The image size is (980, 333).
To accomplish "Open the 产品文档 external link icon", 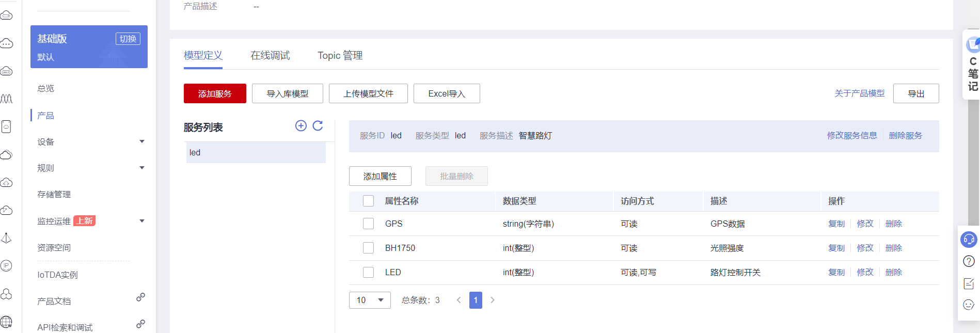I will point(140,297).
